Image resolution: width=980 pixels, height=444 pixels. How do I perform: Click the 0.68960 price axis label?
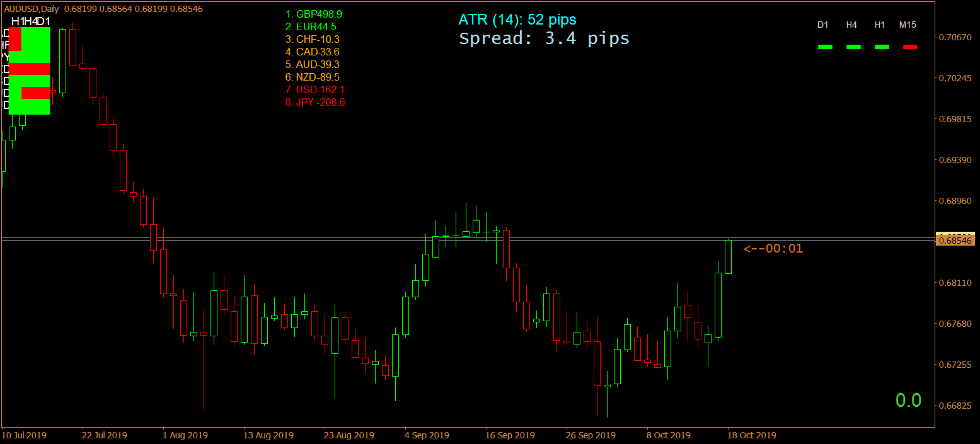tap(955, 202)
